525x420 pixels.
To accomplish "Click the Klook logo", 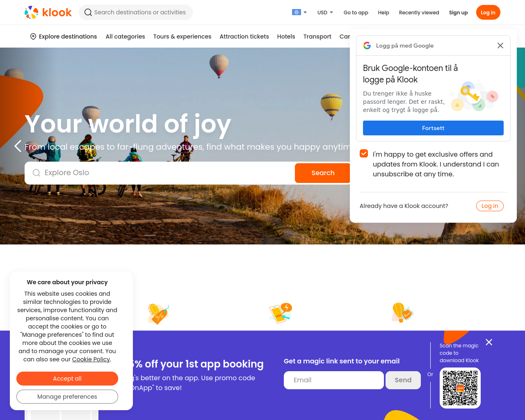I will (x=48, y=12).
